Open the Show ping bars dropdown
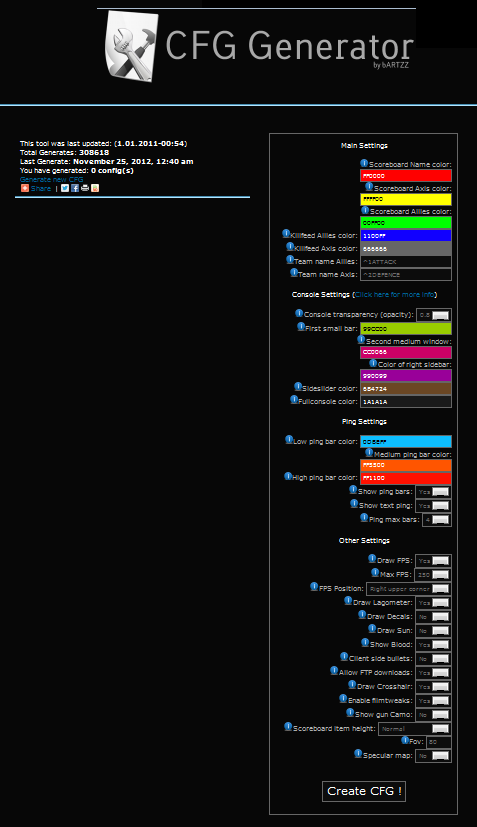477x827 pixels. [433, 492]
